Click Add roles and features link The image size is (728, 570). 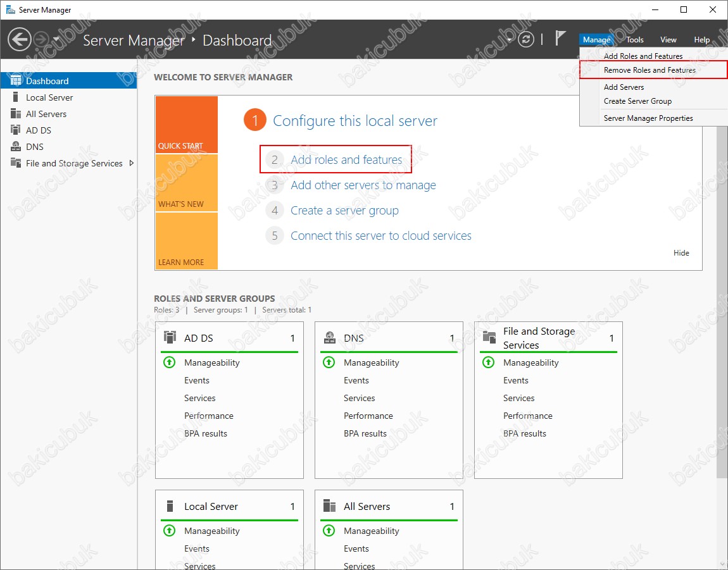coord(346,160)
